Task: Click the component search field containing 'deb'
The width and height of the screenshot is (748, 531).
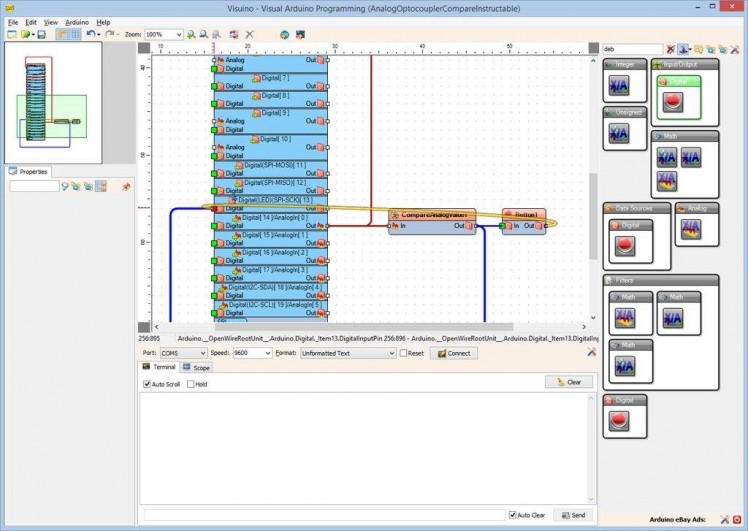Action: click(x=632, y=48)
